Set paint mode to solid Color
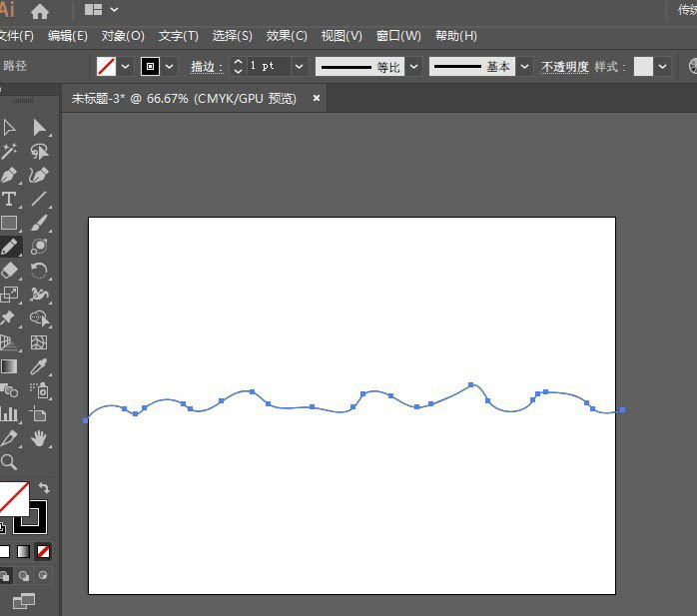This screenshot has width=697, height=616. tap(4, 551)
